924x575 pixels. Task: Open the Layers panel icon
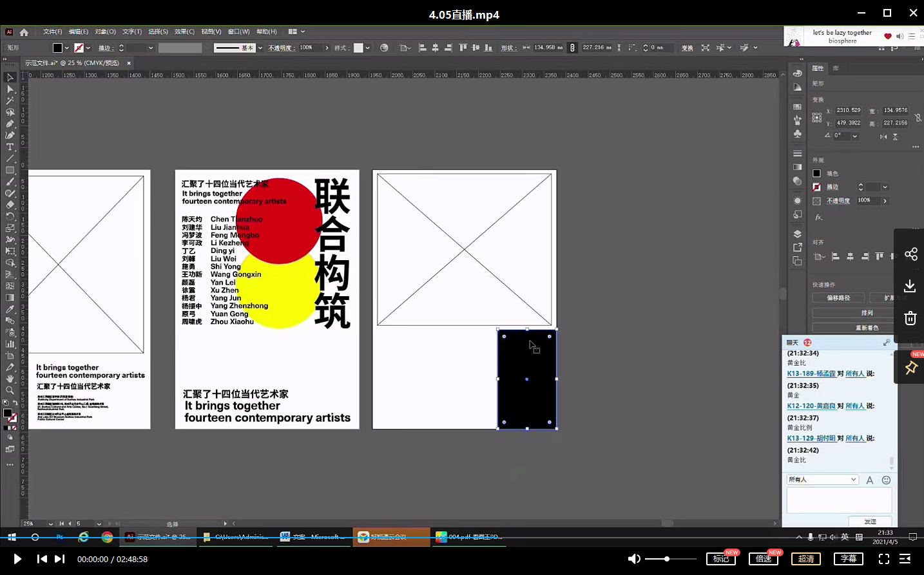click(797, 234)
